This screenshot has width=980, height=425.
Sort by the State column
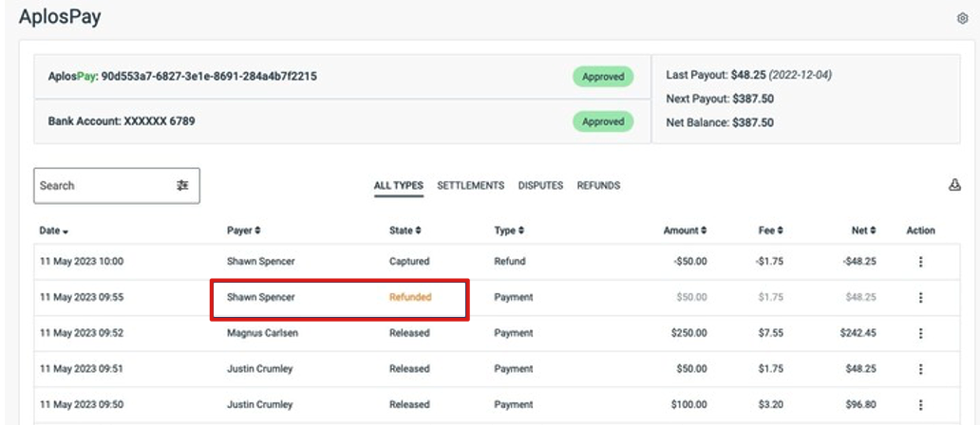(405, 231)
